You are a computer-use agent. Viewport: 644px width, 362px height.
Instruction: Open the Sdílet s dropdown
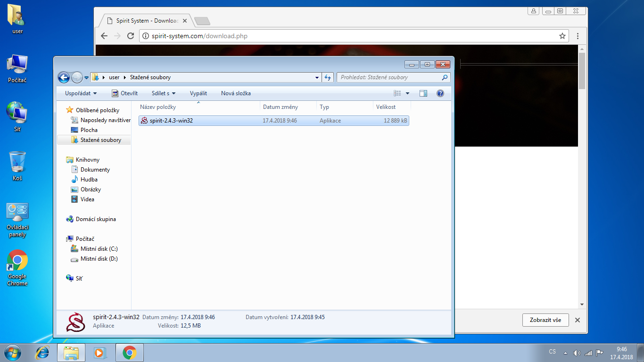(163, 93)
